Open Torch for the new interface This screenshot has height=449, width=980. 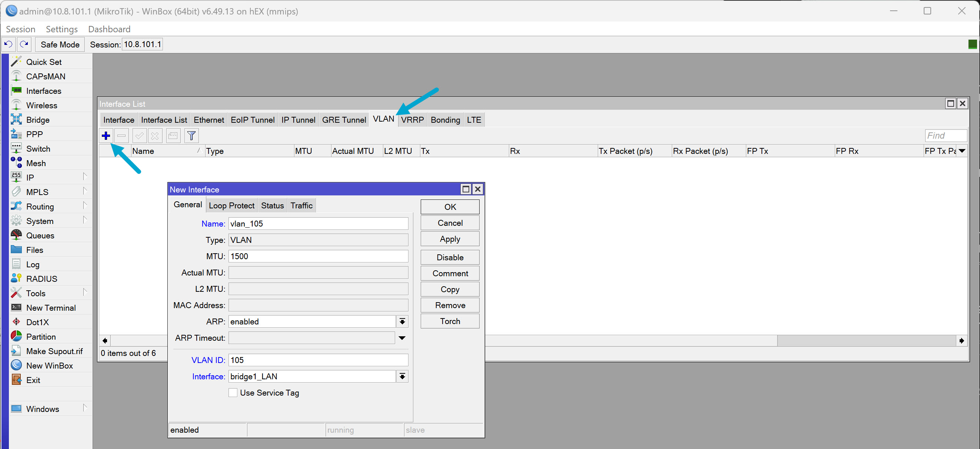pyautogui.click(x=450, y=321)
